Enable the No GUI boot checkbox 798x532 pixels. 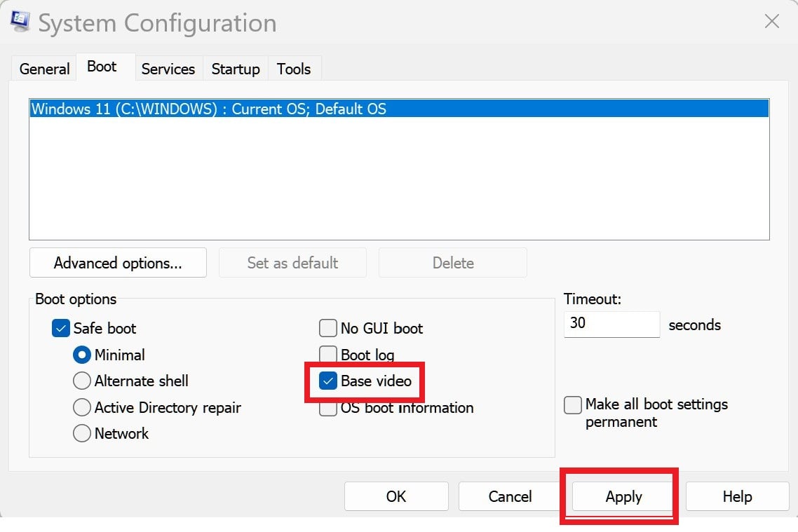pos(327,328)
